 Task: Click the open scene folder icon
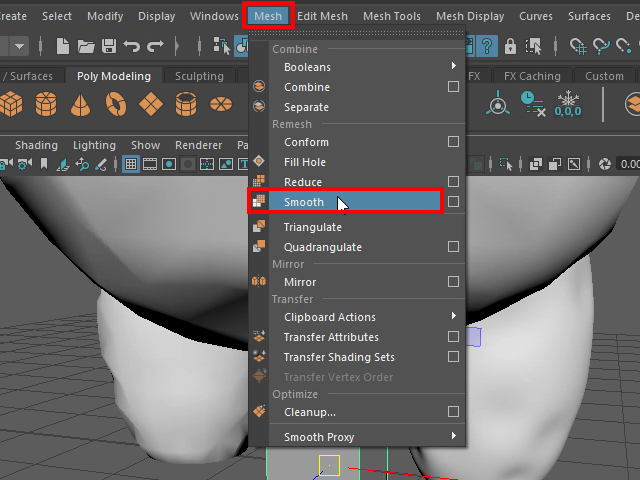coord(84,46)
